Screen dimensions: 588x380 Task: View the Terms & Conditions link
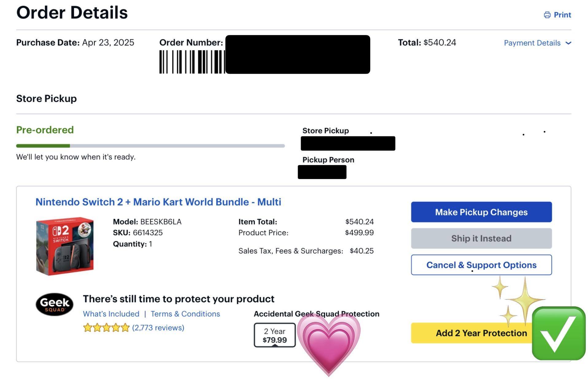[x=185, y=314]
